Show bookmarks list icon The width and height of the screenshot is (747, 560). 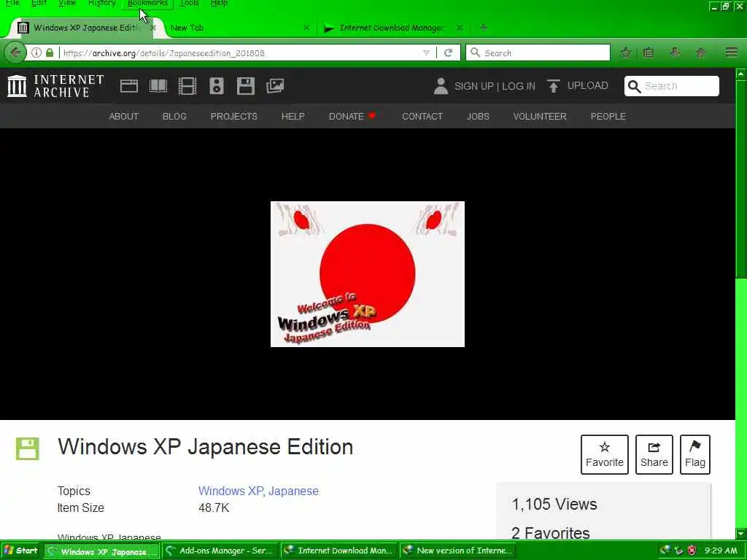649,52
